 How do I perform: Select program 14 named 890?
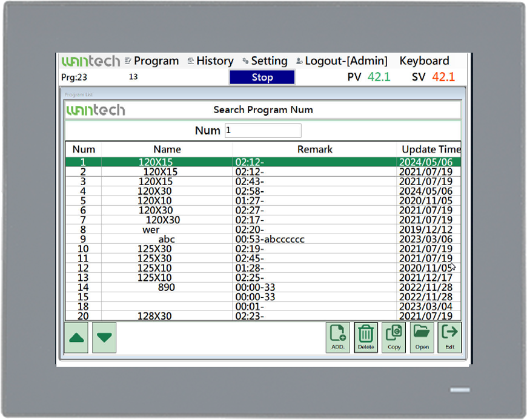pyautogui.click(x=263, y=287)
